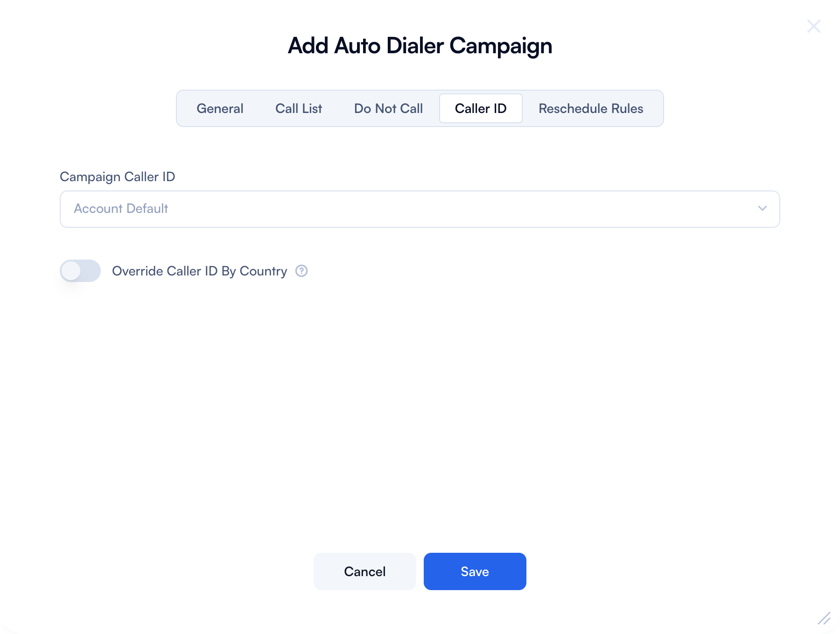
Task: Enable Override Caller ID By Country toggle
Action: [x=80, y=271]
